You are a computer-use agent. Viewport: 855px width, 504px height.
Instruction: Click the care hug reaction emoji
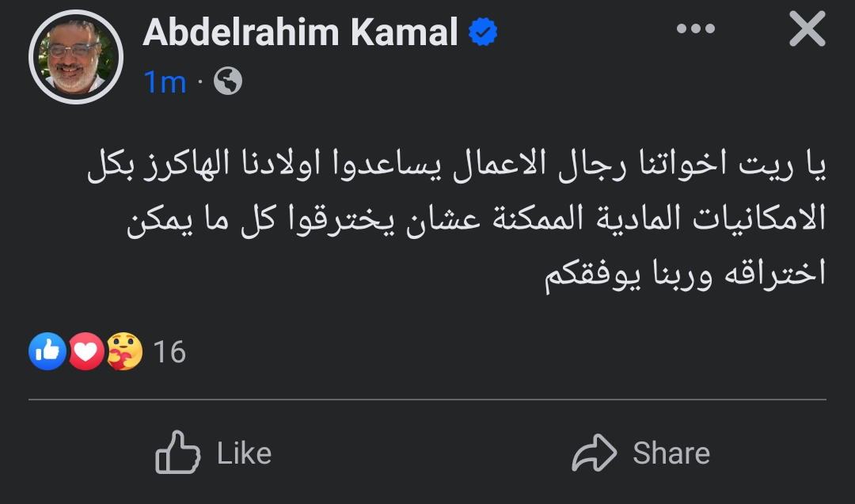click(124, 351)
